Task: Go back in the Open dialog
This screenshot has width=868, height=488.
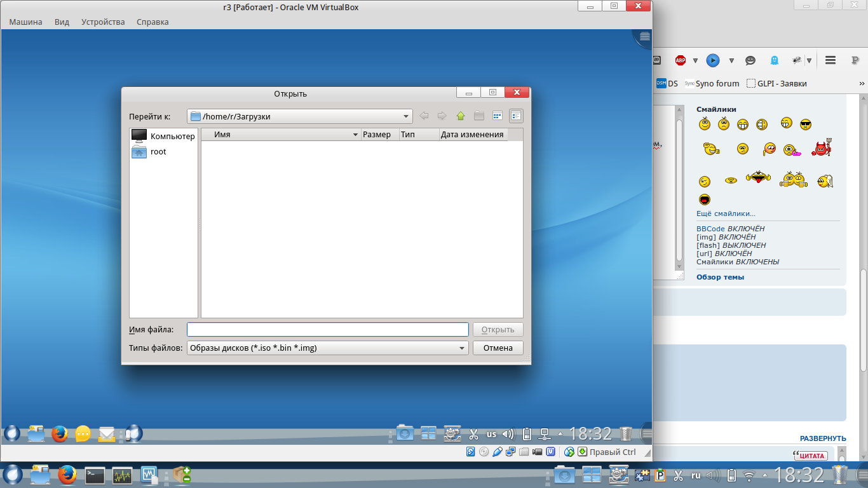Action: click(x=424, y=116)
